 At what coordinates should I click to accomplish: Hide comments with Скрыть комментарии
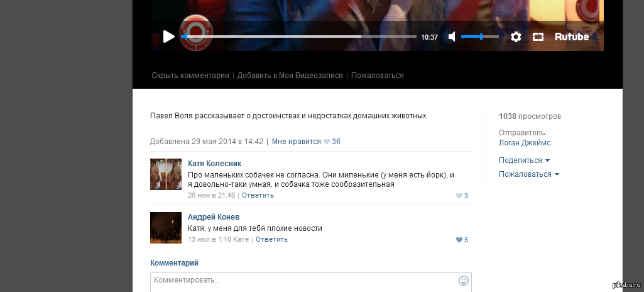point(190,76)
